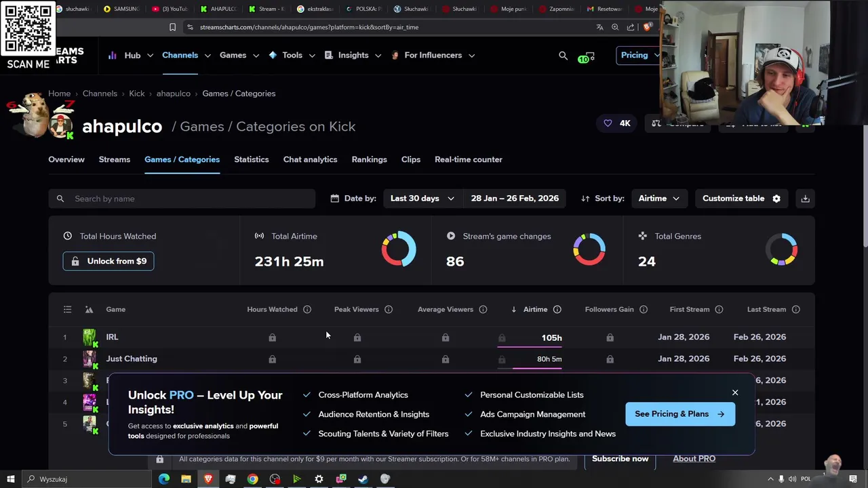Screen dimensions: 868x488
Task: Click the info icon next to First Stream
Action: coord(719,310)
